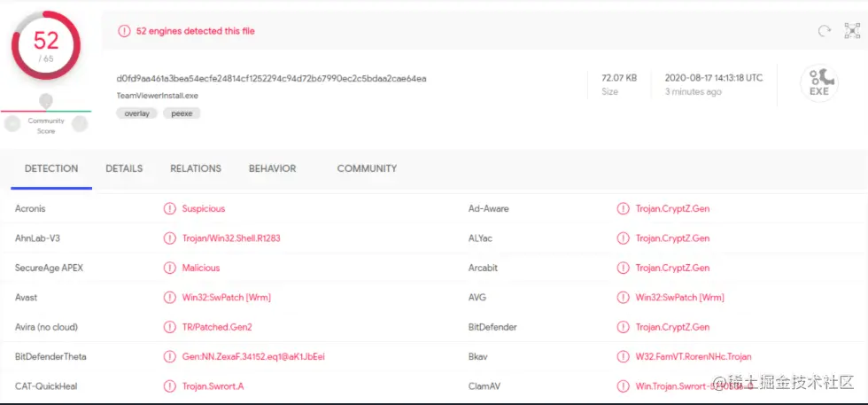Image resolution: width=868 pixels, height=405 pixels.
Task: Vote using the right community score circle
Action: click(80, 124)
